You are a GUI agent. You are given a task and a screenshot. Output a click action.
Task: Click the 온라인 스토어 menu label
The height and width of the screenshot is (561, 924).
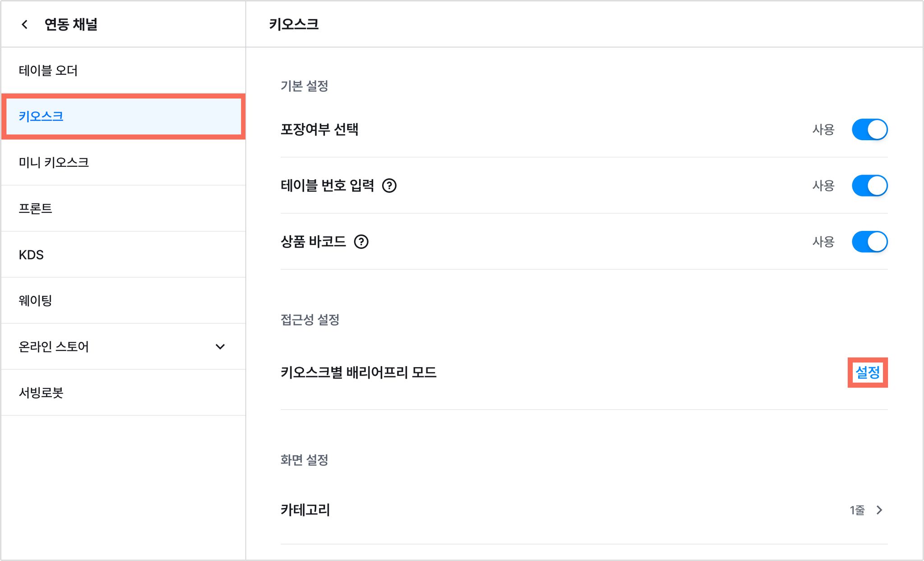click(54, 346)
